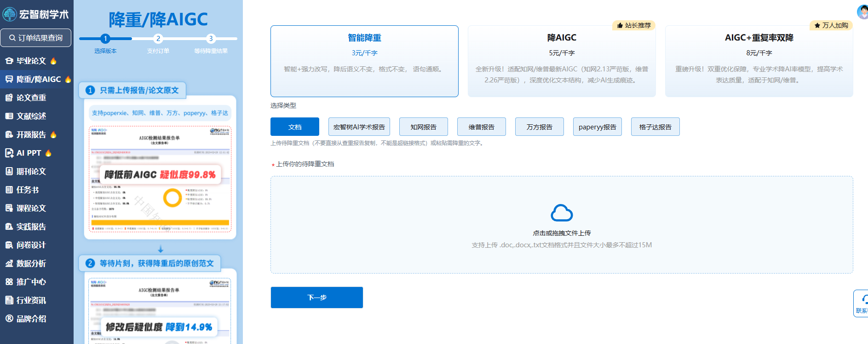
Task: Click the 推广中心 grid icon
Action: tap(9, 282)
